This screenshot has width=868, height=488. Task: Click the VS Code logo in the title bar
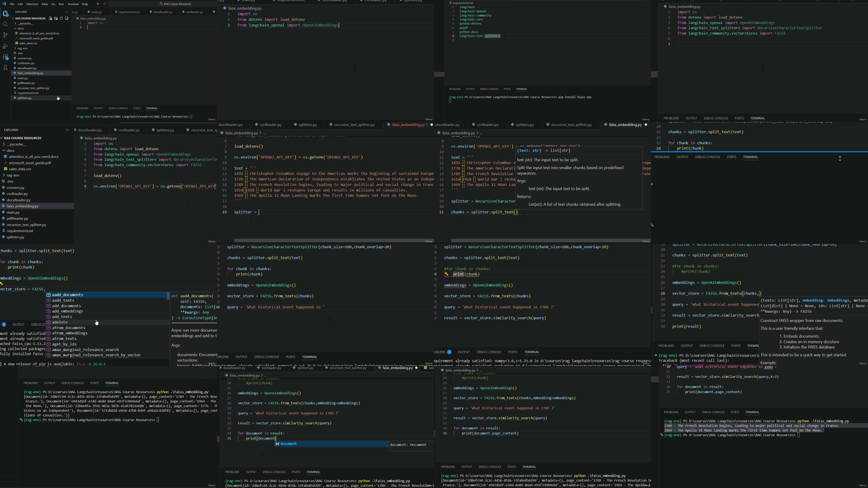click(x=4, y=4)
